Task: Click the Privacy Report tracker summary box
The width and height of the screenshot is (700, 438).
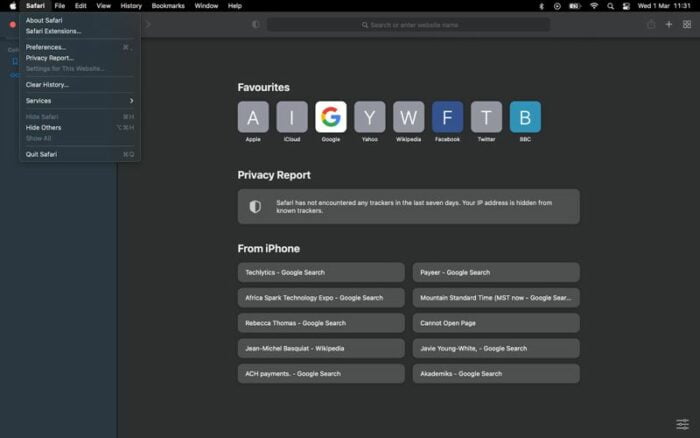Action: (x=408, y=206)
